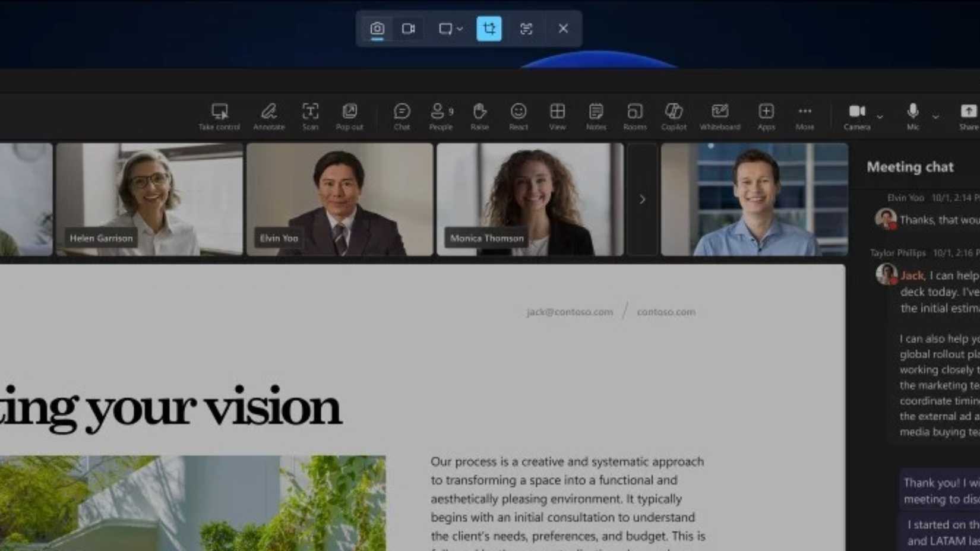Screen dimensions: 980x551
Task: Select the Scan tool
Action: click(x=309, y=116)
